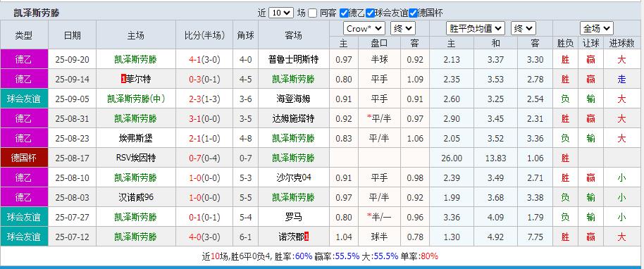The image size is (644, 269).
Task: Click the corner count 6-1 cell
Action: coord(246,237)
